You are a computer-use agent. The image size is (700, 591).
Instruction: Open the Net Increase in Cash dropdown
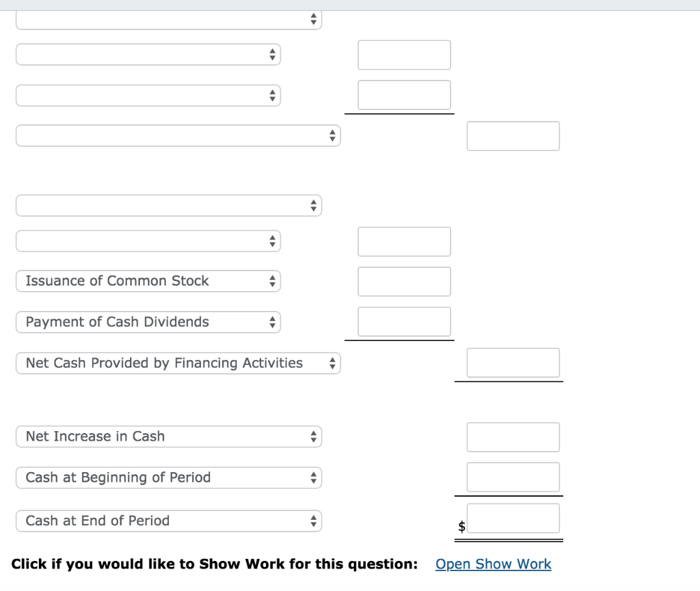pyautogui.click(x=168, y=437)
